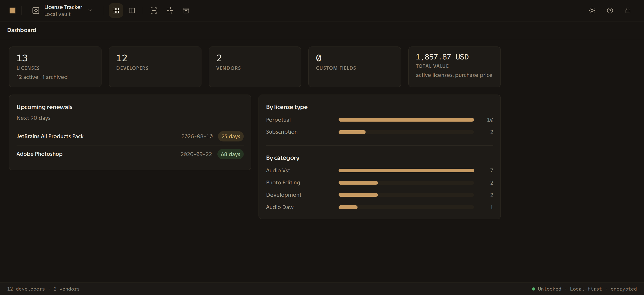This screenshot has height=295, width=644.
Task: Click 'Local-first' in status bar
Action: coord(586,289)
